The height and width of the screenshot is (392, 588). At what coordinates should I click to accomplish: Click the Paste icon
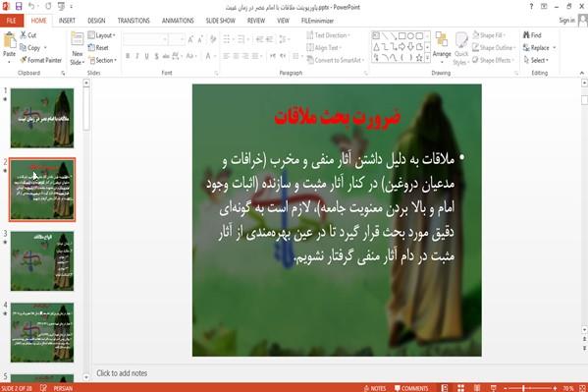pos(10,40)
